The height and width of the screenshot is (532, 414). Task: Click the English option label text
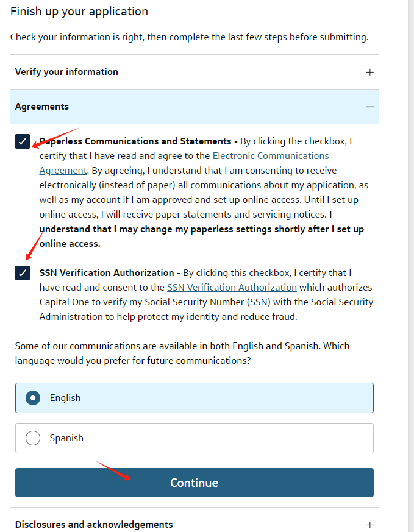point(65,398)
